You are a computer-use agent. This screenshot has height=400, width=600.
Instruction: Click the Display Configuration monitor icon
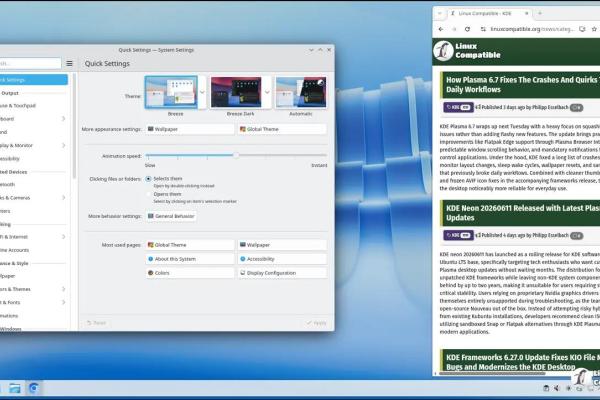(243, 273)
